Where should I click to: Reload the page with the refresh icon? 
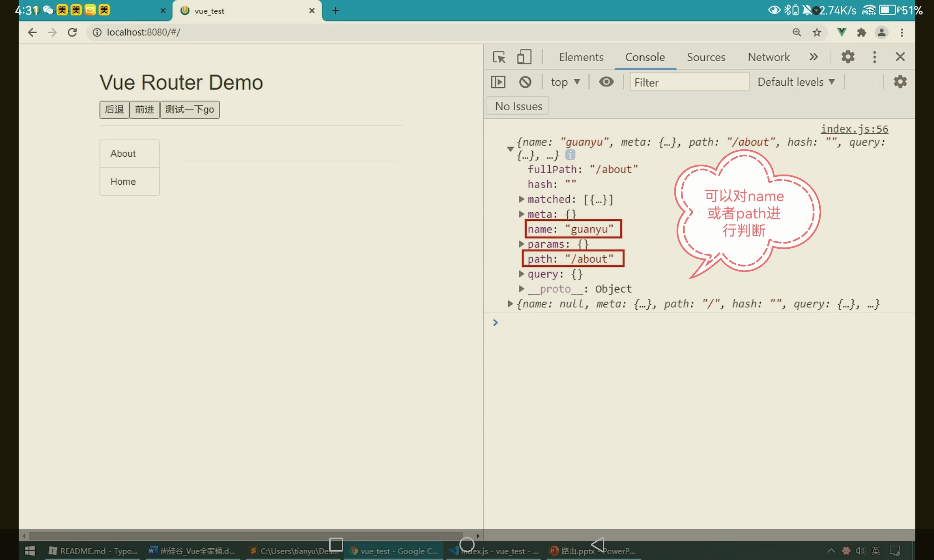[x=72, y=32]
